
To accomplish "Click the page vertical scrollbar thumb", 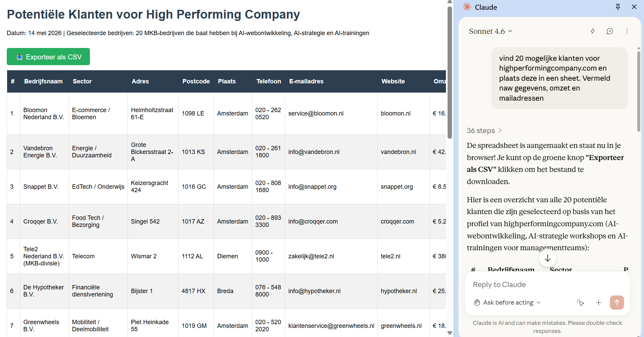I will pyautogui.click(x=450, y=73).
